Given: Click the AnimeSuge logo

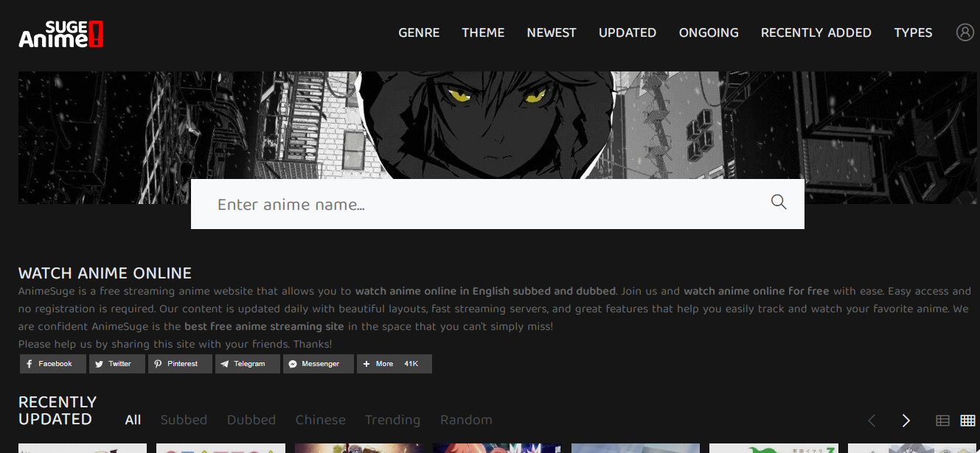Looking at the screenshot, I should [61, 34].
